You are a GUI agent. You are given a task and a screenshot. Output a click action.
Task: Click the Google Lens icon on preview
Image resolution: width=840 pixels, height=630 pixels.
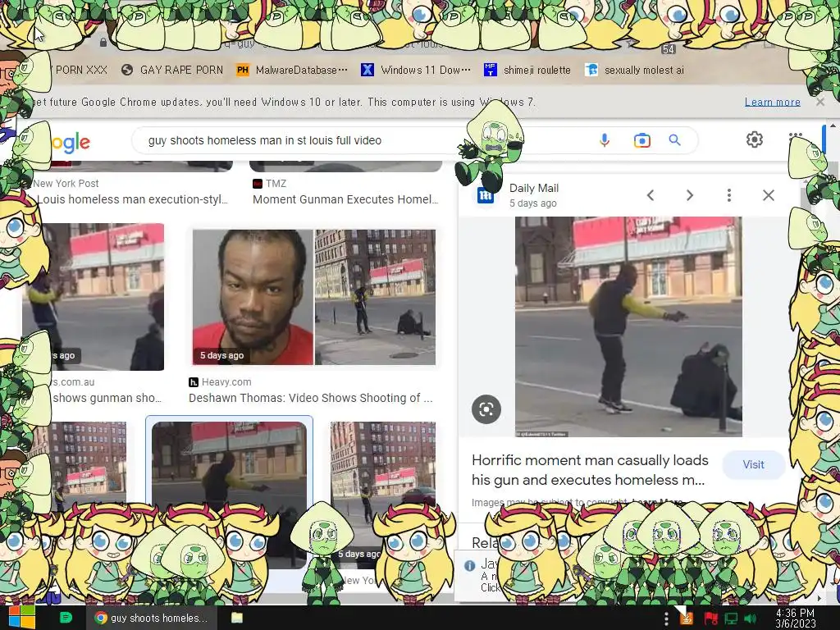pyautogui.click(x=486, y=409)
